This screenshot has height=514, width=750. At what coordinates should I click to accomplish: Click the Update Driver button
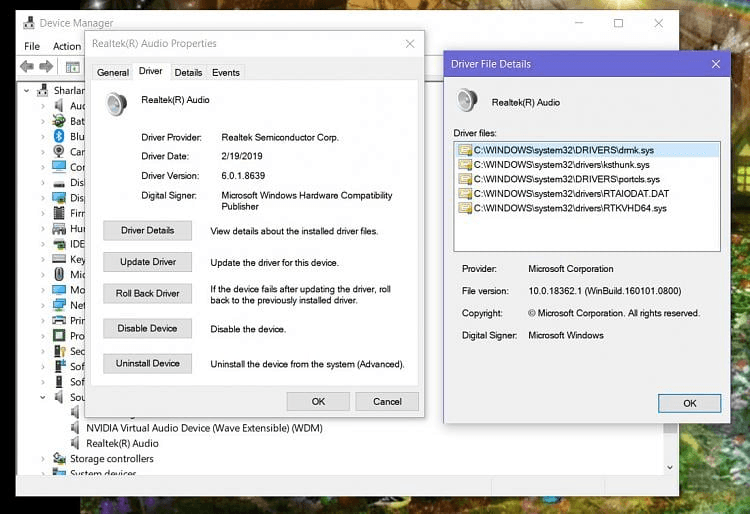pos(147,262)
